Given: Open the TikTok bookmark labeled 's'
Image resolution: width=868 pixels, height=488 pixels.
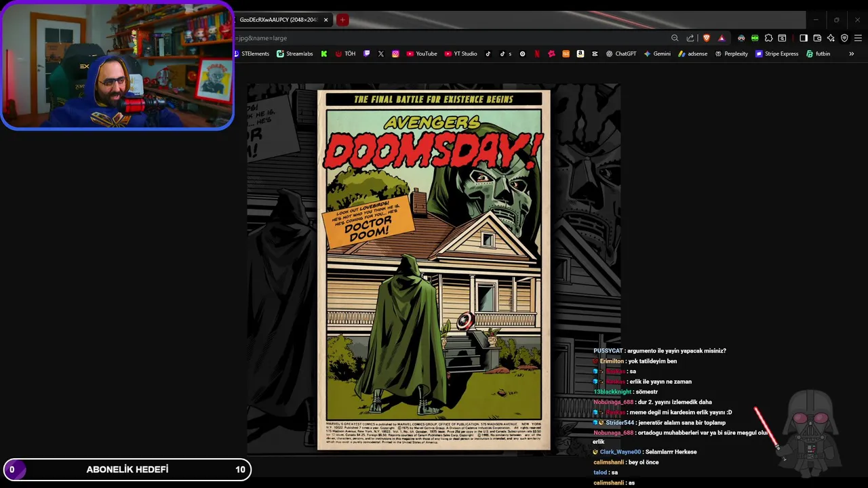Looking at the screenshot, I should 506,54.
